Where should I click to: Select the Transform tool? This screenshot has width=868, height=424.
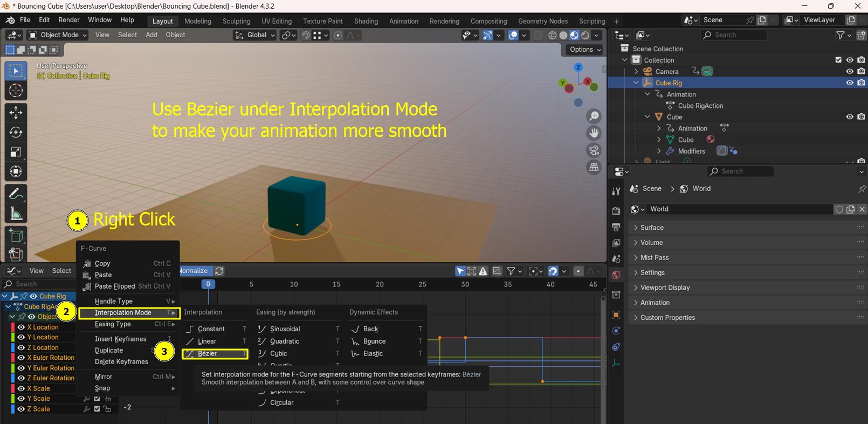(x=16, y=172)
